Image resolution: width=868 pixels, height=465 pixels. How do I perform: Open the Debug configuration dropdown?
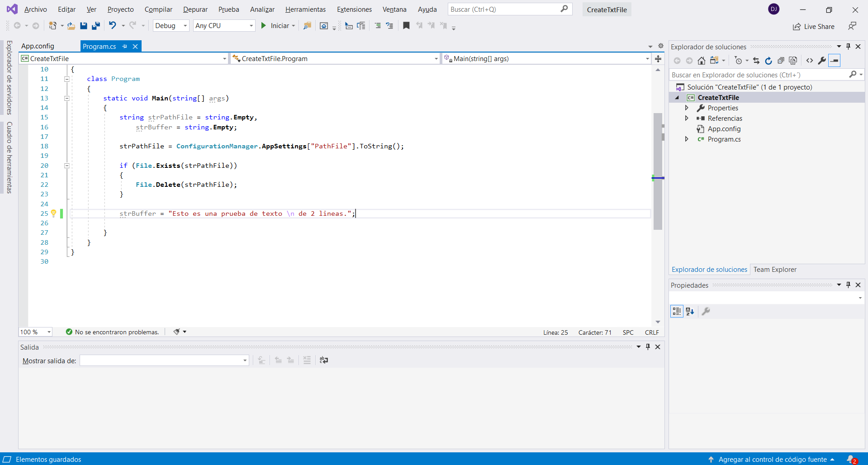(x=171, y=26)
